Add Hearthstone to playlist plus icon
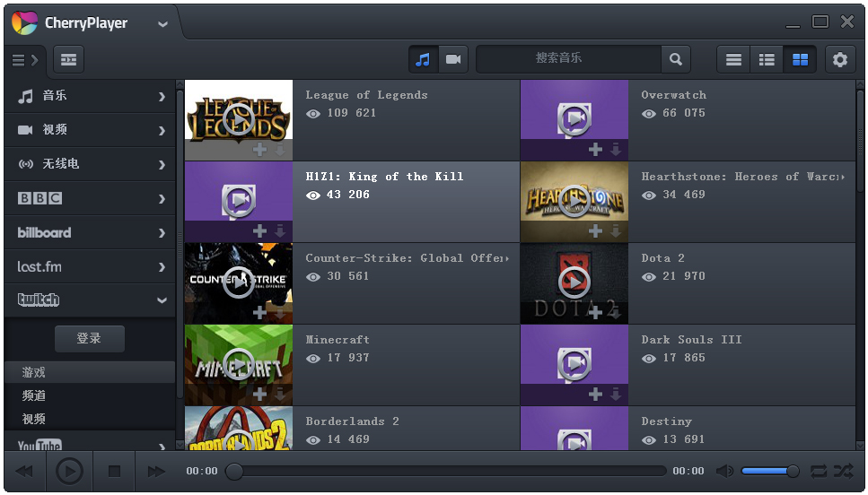Viewport: 868px width, 495px height. coord(596,231)
